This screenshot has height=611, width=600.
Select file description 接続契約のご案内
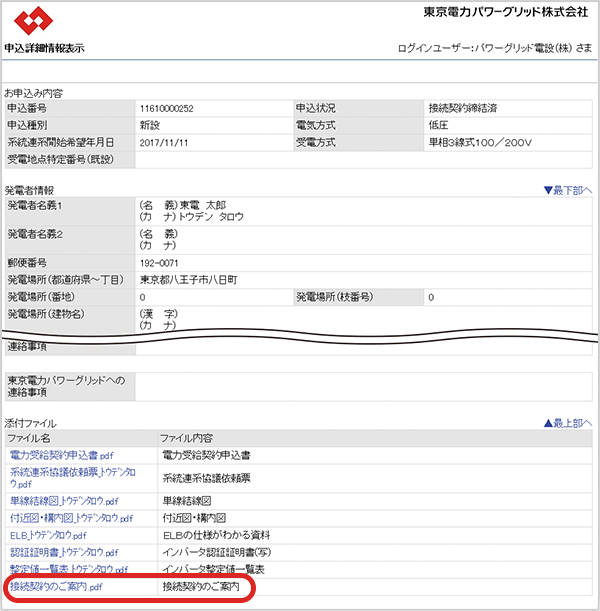[x=201, y=586]
